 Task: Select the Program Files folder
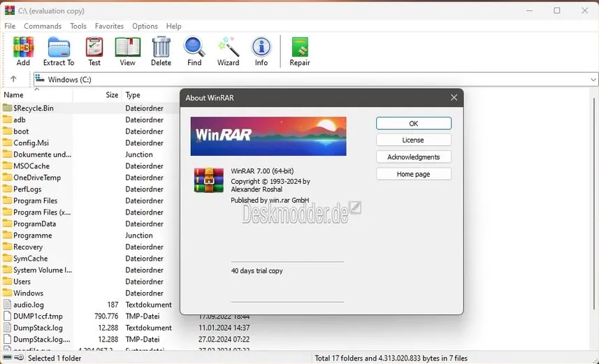[x=35, y=201]
